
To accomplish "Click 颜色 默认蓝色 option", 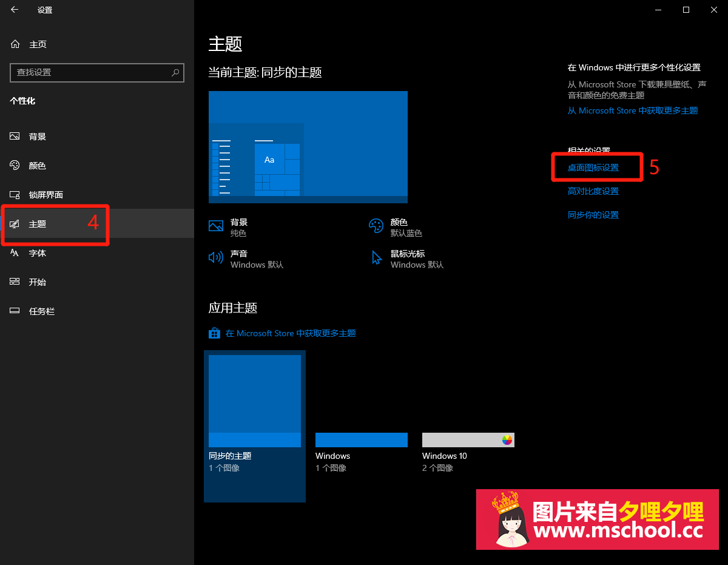I will (x=396, y=228).
